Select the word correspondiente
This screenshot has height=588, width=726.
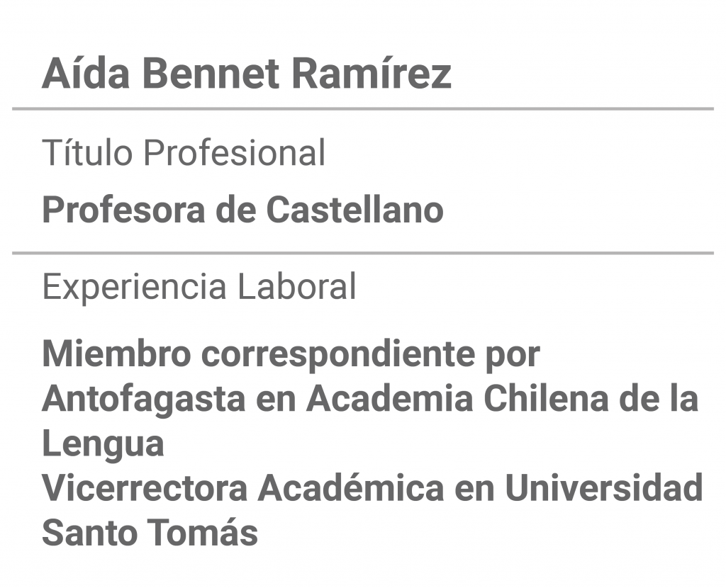[338, 356]
